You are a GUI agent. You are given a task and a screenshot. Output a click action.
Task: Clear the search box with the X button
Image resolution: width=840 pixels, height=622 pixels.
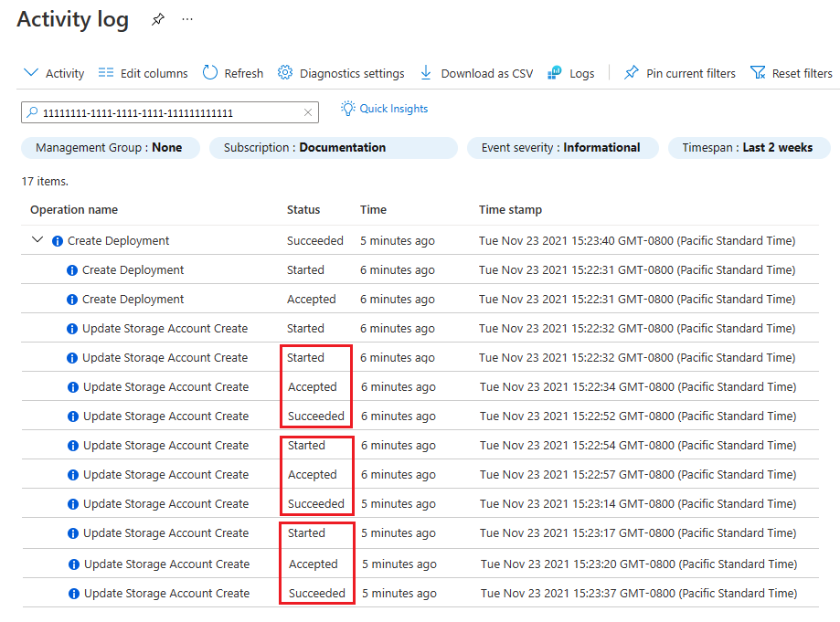(308, 111)
